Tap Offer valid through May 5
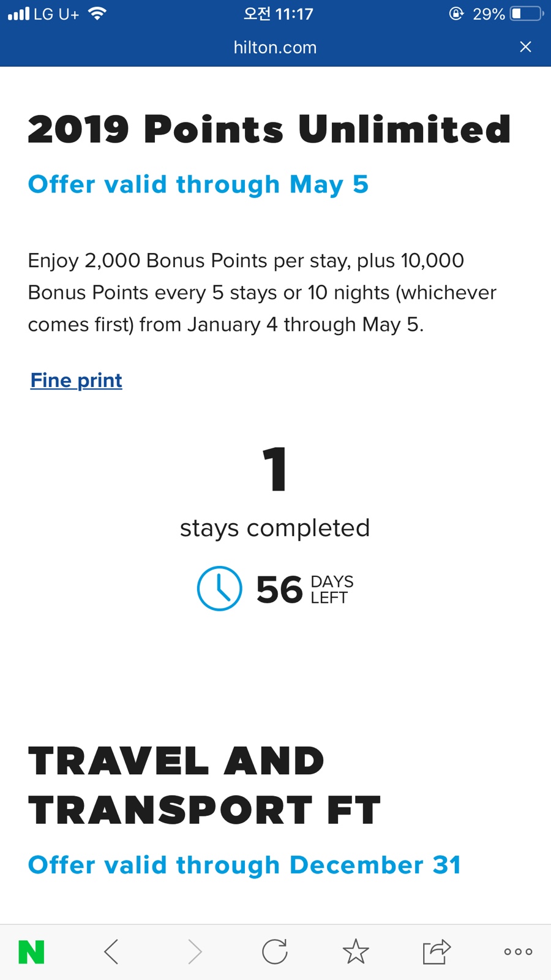The height and width of the screenshot is (980, 551). 198,185
